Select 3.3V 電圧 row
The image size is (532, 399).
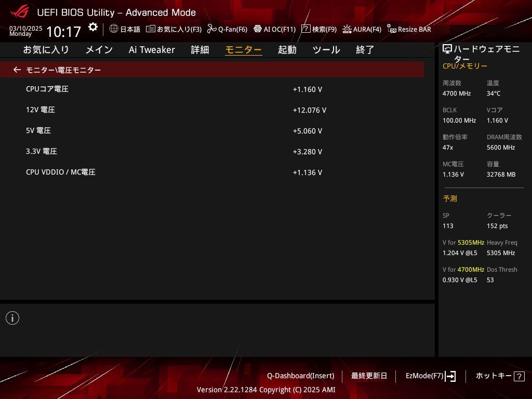212,151
